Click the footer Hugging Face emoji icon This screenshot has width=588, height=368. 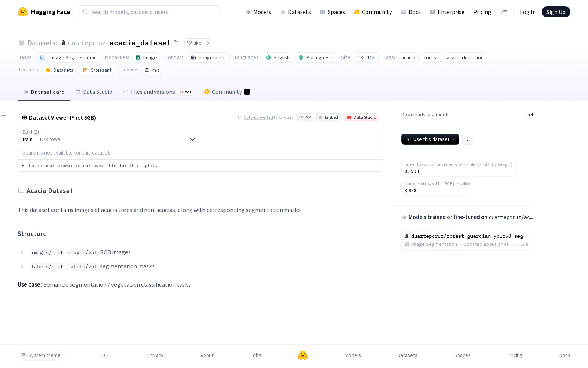coord(303,355)
